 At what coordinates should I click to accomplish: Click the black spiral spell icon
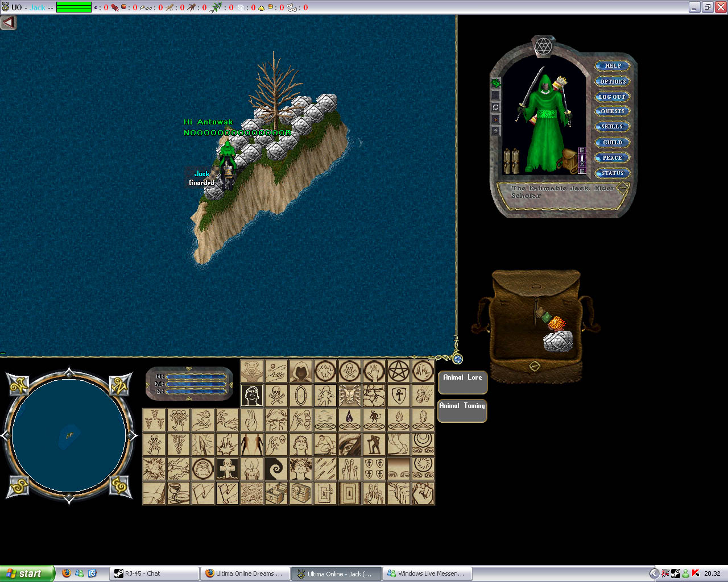click(x=276, y=468)
